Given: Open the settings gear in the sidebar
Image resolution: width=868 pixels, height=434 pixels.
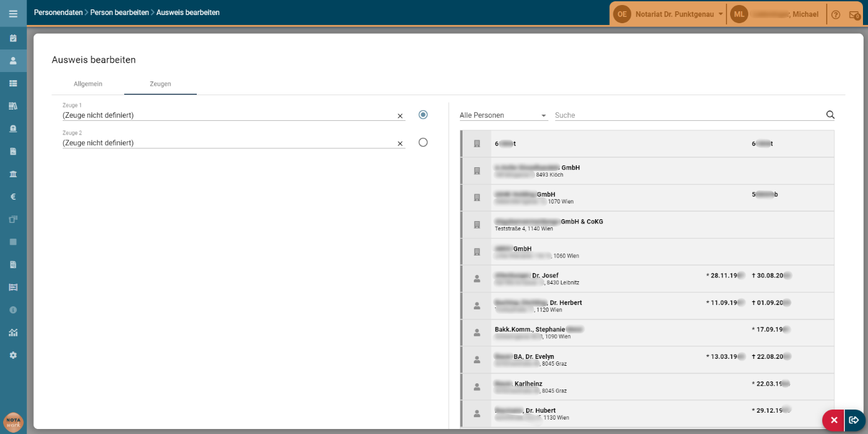Looking at the screenshot, I should coord(13,355).
